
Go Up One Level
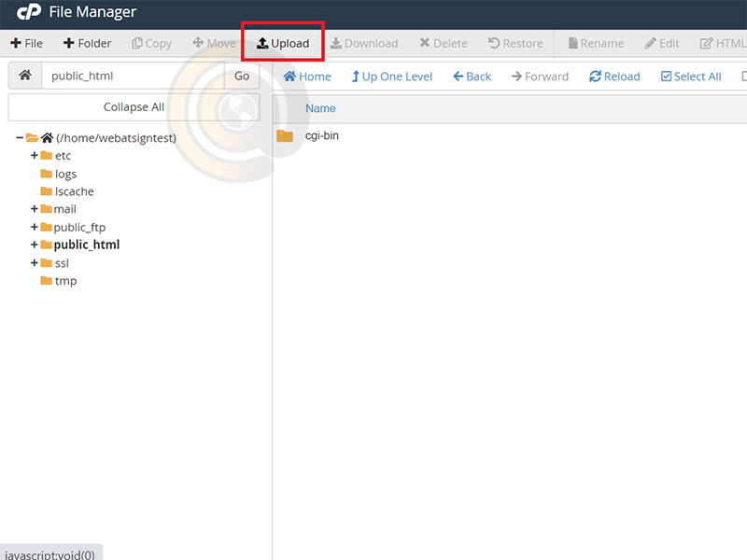pyautogui.click(x=391, y=77)
